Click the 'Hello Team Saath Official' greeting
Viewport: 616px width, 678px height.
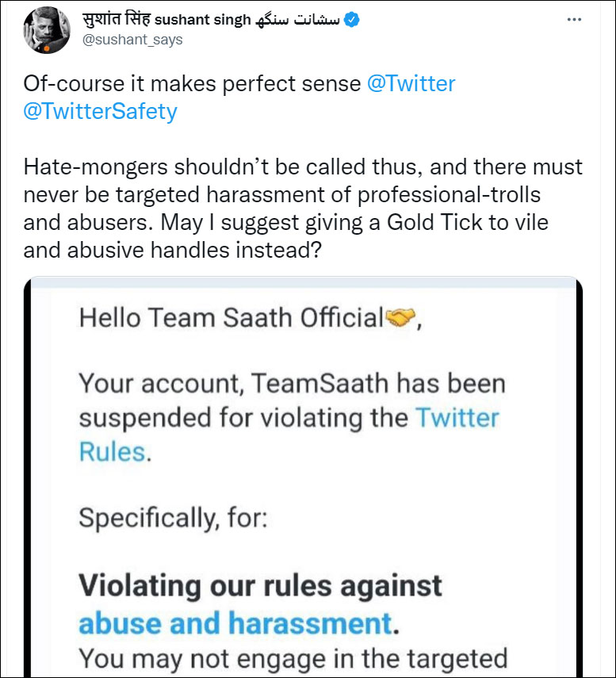click(231, 318)
